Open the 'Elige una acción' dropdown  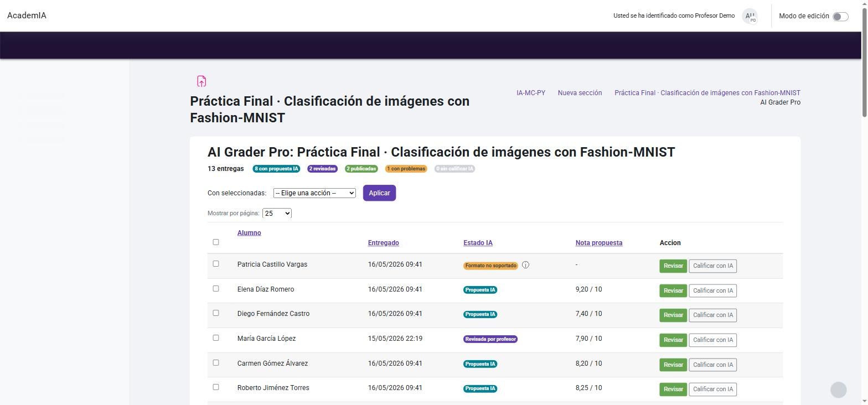[x=314, y=193]
